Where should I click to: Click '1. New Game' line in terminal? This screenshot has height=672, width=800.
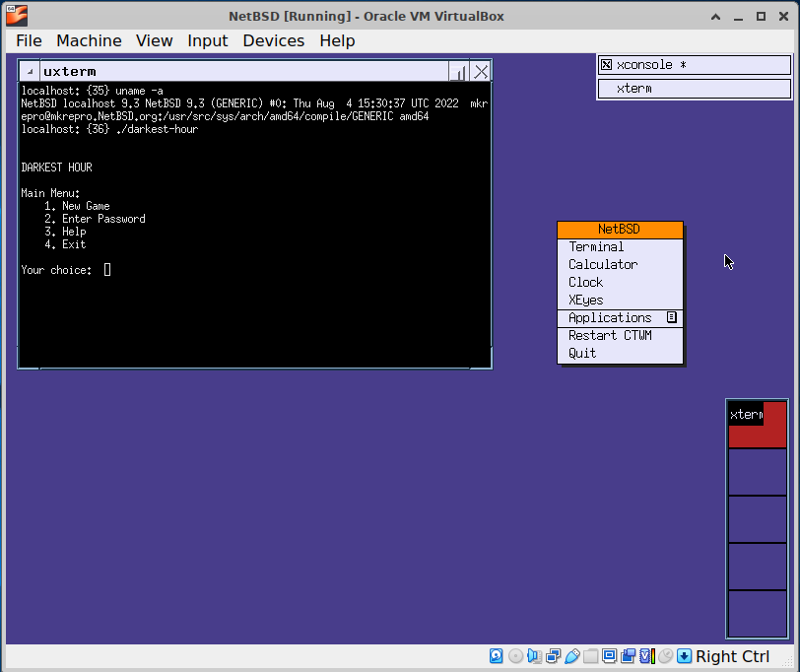(x=77, y=206)
